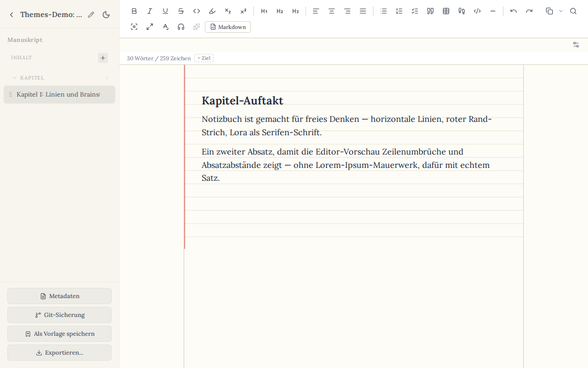The image size is (588, 368).
Task: Toggle bold formatting
Action: pyautogui.click(x=134, y=11)
